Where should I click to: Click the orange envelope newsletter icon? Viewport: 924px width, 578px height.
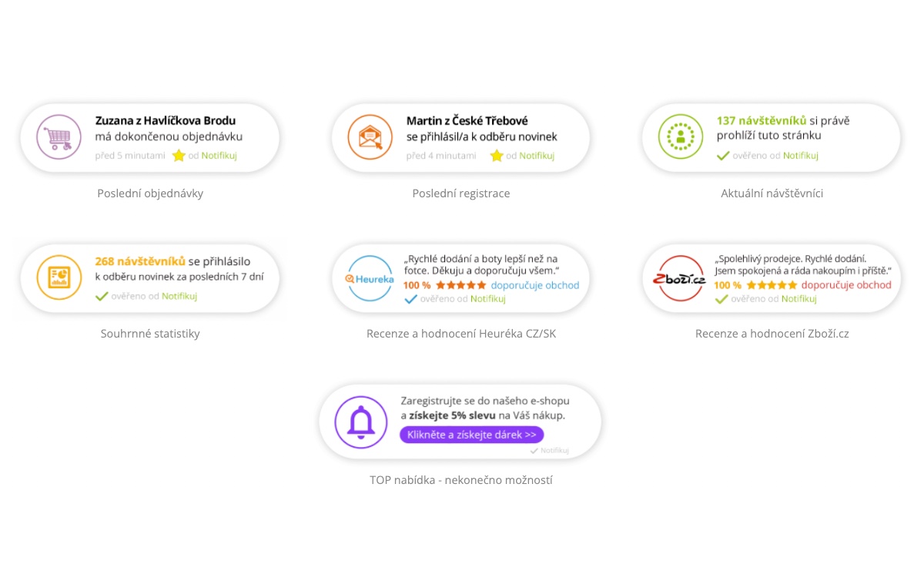pos(370,137)
